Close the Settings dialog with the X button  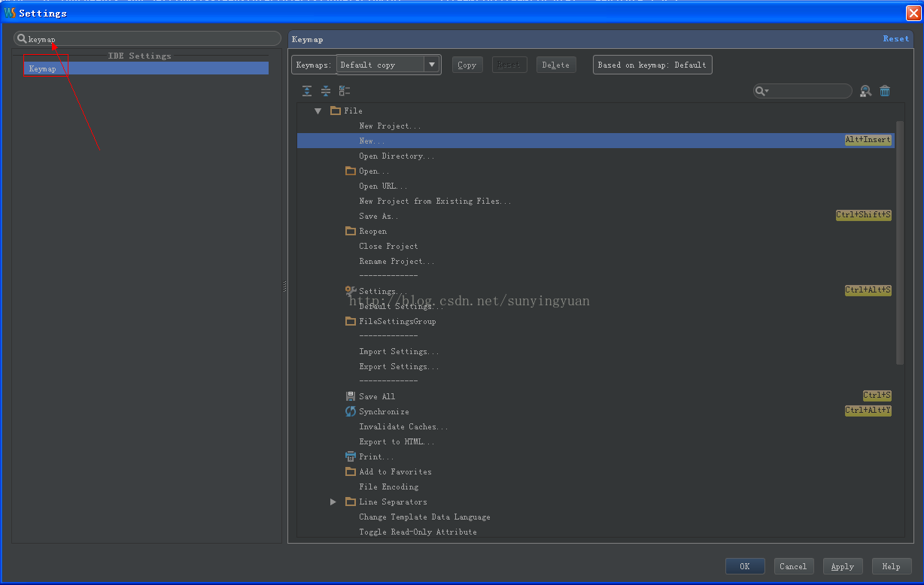coord(913,13)
